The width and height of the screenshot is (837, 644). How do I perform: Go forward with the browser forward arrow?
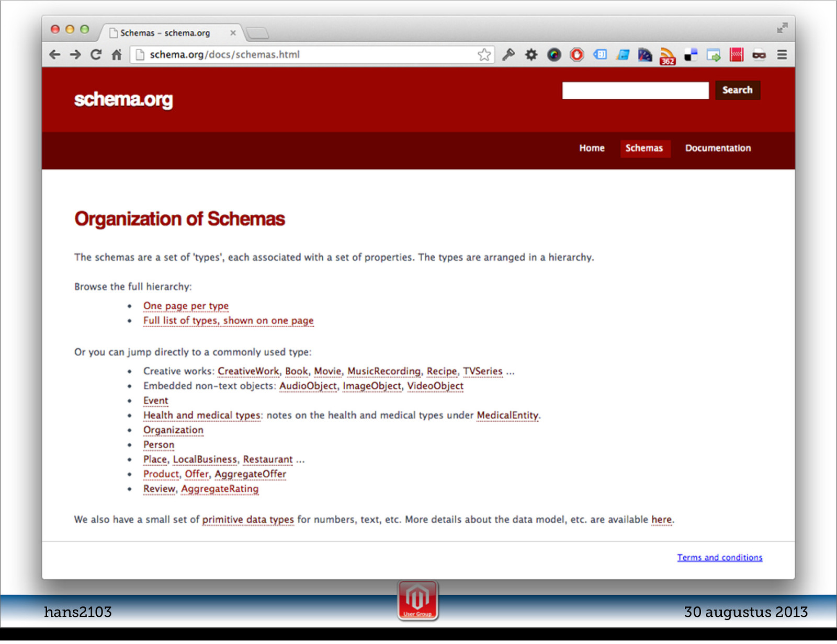coord(75,55)
